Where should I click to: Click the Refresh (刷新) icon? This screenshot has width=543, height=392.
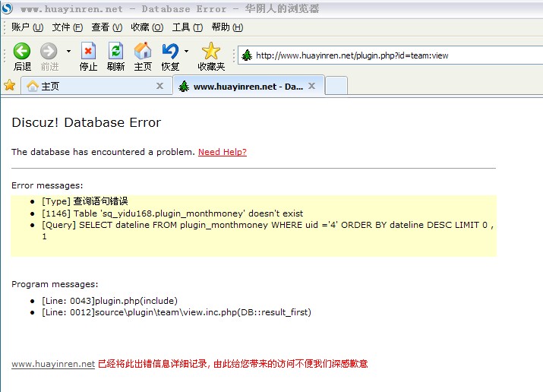115,51
